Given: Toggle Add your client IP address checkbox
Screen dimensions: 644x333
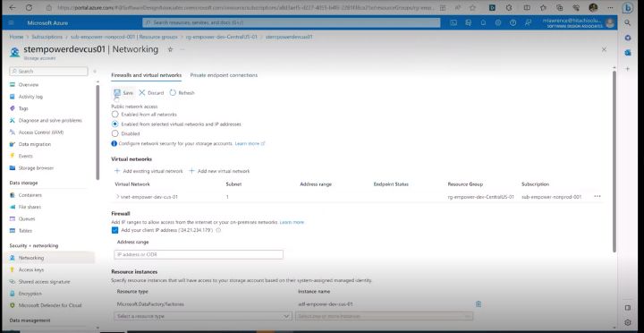Looking at the screenshot, I should pyautogui.click(x=115, y=230).
